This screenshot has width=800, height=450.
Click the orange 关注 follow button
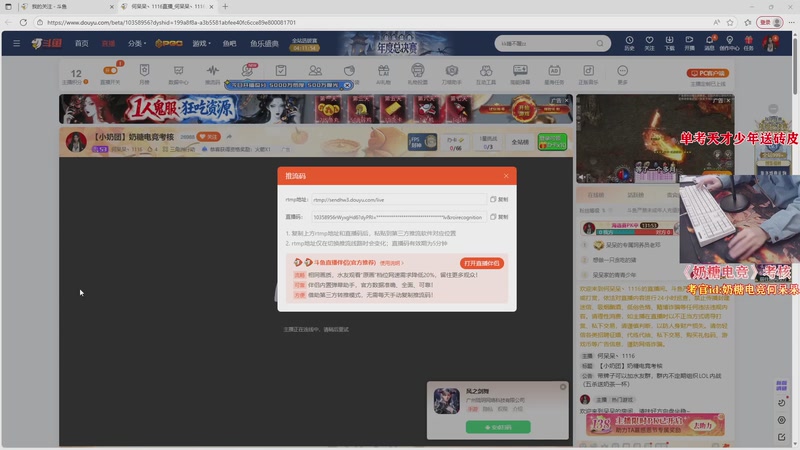tap(209, 136)
